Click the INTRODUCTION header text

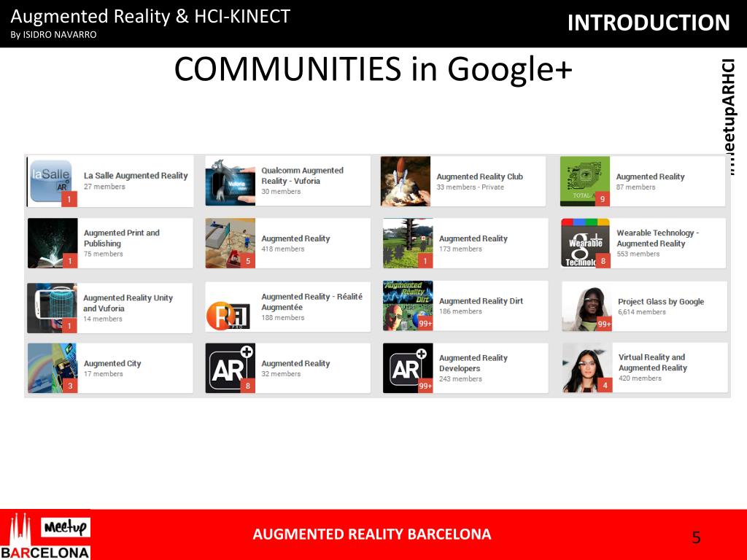[x=649, y=23]
